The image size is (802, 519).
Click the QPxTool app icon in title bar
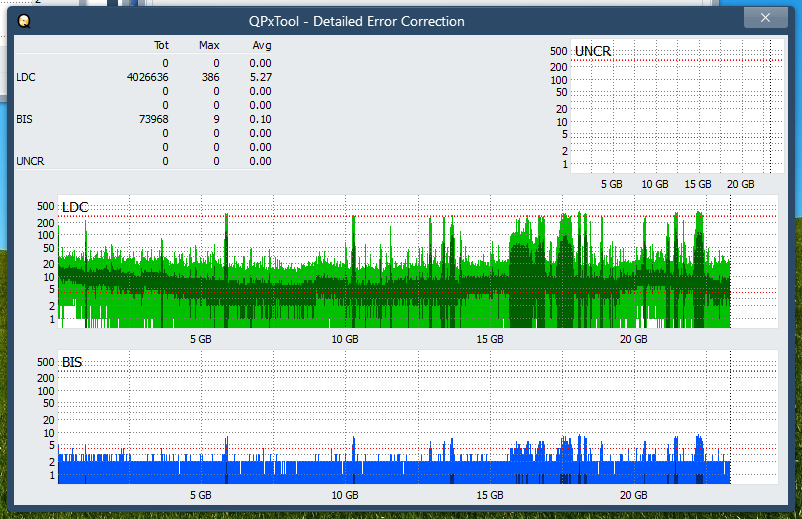tap(24, 20)
